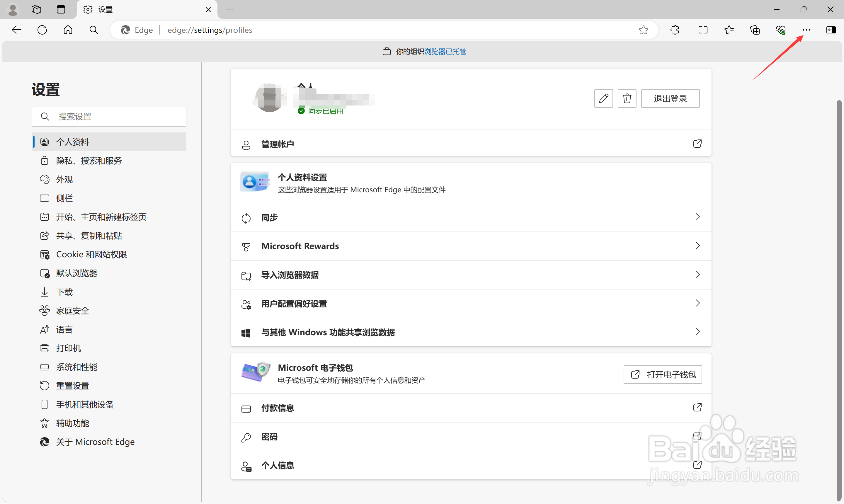The image size is (844, 504).
Task: Open the 浏览器已托管 link
Action: (x=445, y=52)
